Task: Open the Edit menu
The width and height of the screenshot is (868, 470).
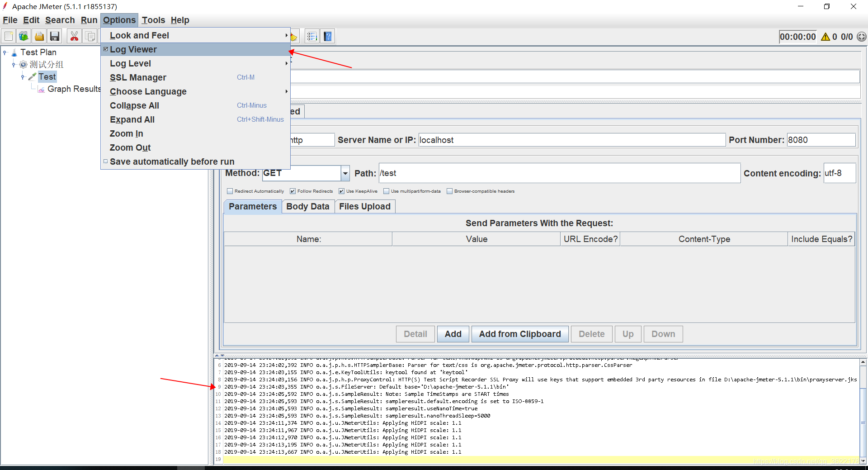Action: click(31, 20)
